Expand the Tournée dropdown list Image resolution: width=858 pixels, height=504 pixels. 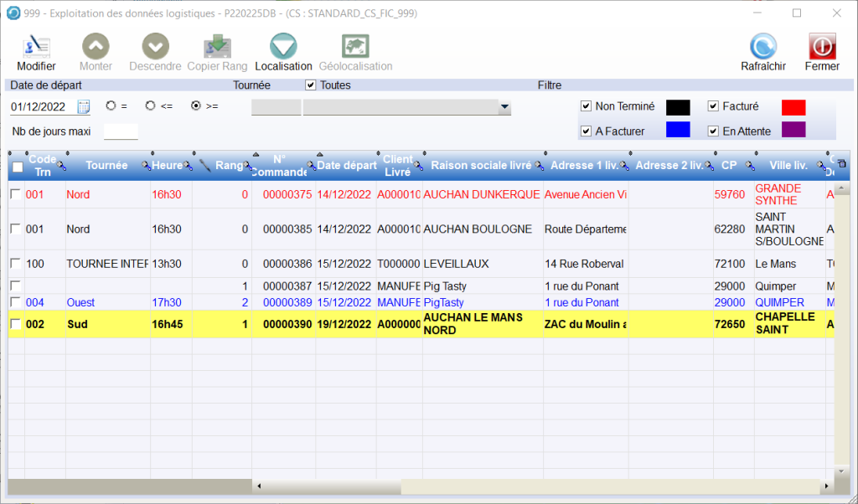(x=504, y=107)
